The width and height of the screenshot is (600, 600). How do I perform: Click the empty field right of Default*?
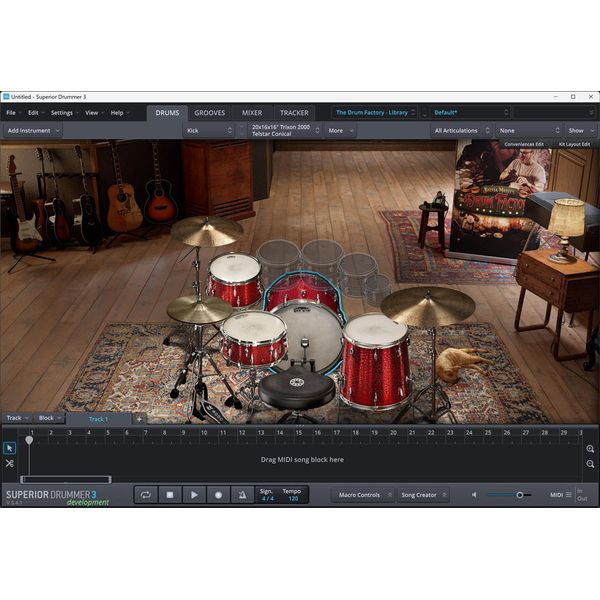click(x=554, y=112)
